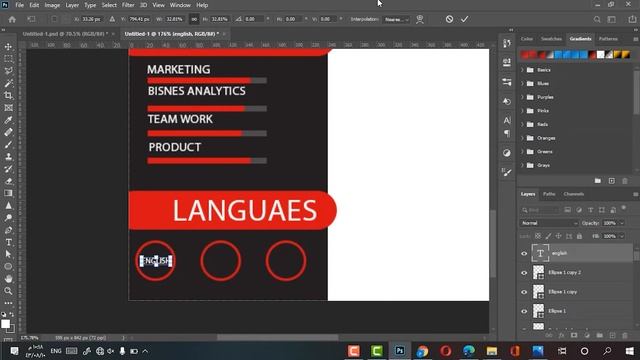Image resolution: width=640 pixels, height=360 pixels.
Task: Toggle lock image pixels brush icon
Action: [548, 236]
